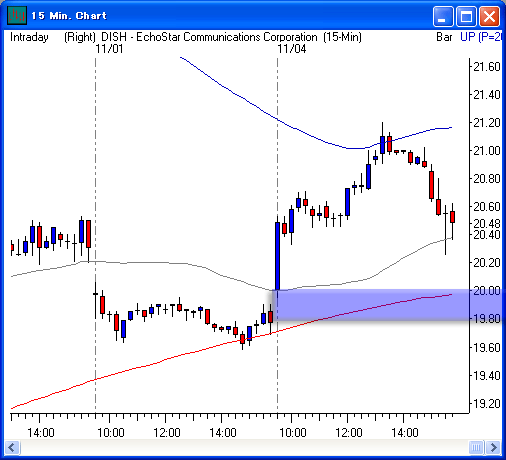Screen dimensions: 506x460
Task: Click the DISH EchoStar symbol title
Action: (209, 37)
